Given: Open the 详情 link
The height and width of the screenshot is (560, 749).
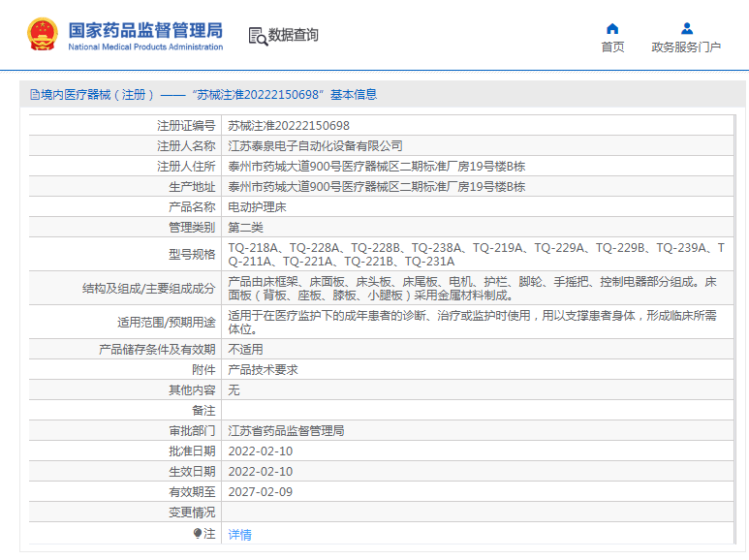Looking at the screenshot, I should 239,534.
